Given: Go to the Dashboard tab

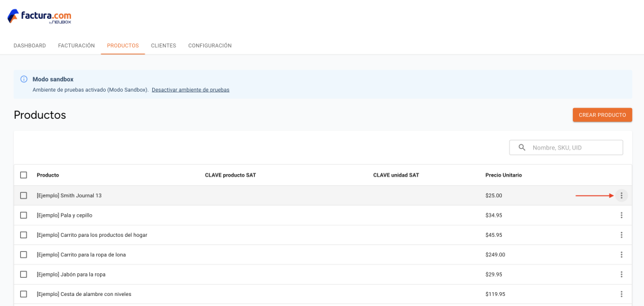Looking at the screenshot, I should point(30,45).
